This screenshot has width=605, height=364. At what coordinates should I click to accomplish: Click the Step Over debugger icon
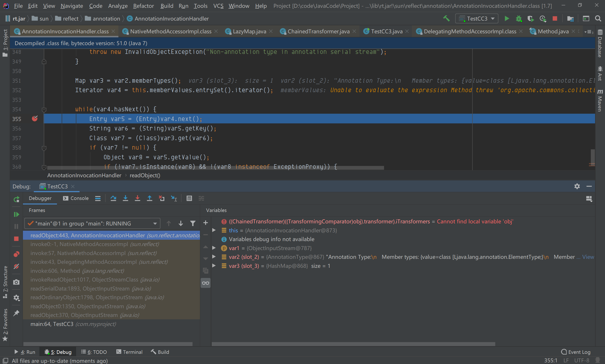113,198
